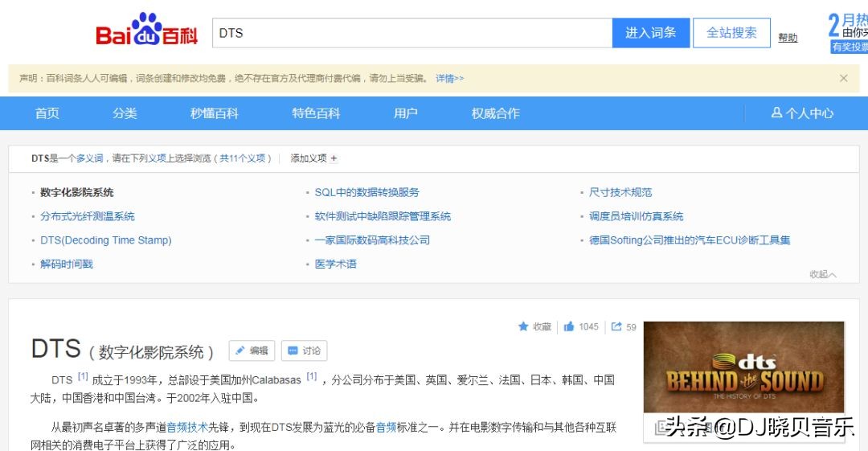Close the yellow notice banner
This screenshot has height=451, width=868.
(x=844, y=78)
